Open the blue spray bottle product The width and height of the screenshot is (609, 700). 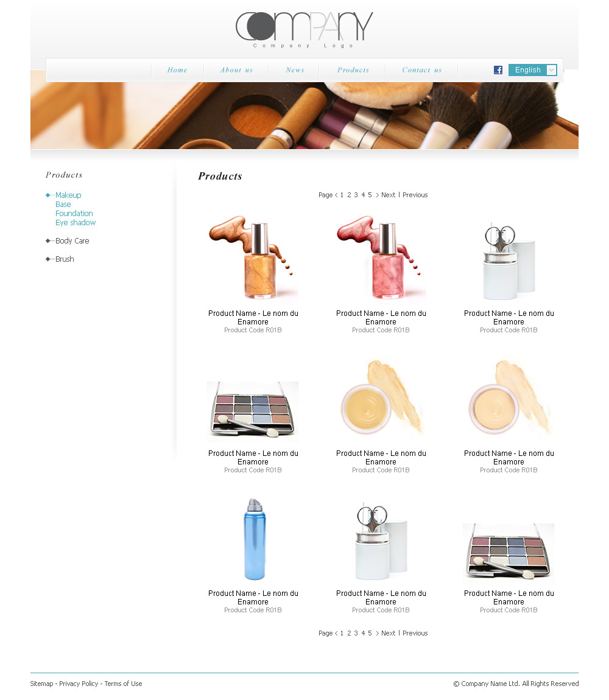click(x=255, y=540)
